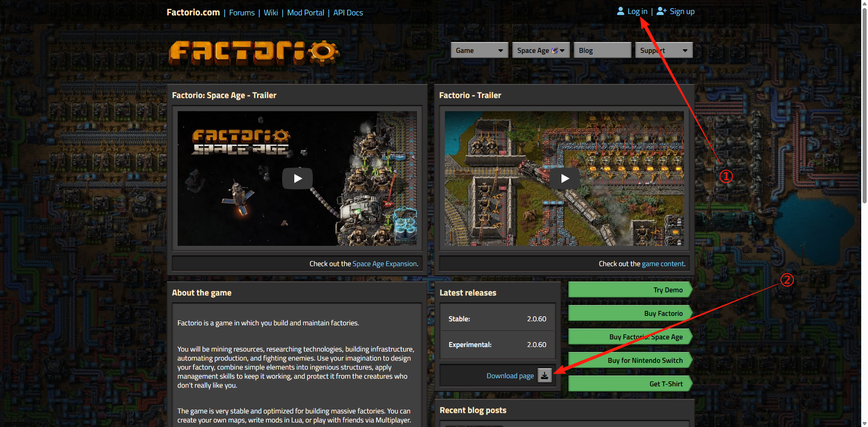
Task: Open the Forums link
Action: (x=242, y=13)
